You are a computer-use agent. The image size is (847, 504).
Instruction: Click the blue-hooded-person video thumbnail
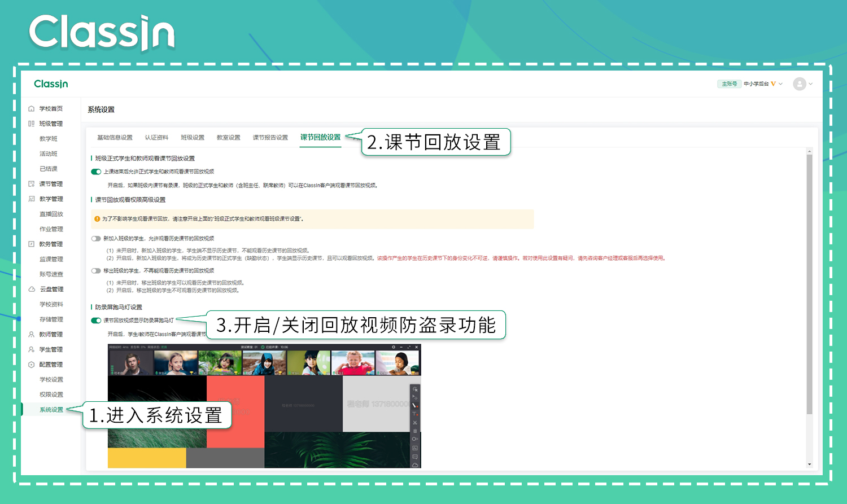point(264,363)
